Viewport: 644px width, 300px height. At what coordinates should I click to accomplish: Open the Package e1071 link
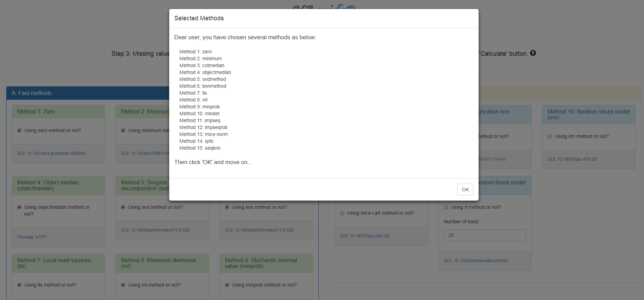point(32,237)
